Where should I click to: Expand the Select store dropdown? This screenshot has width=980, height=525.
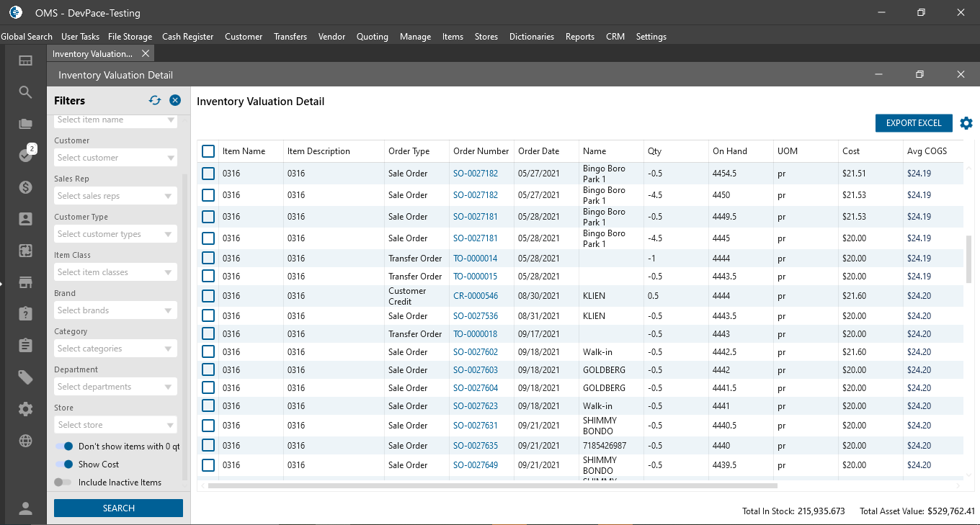115,425
